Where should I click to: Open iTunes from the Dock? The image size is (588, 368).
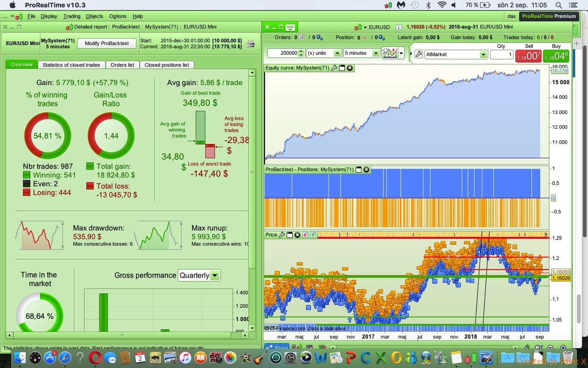pyautogui.click(x=185, y=357)
